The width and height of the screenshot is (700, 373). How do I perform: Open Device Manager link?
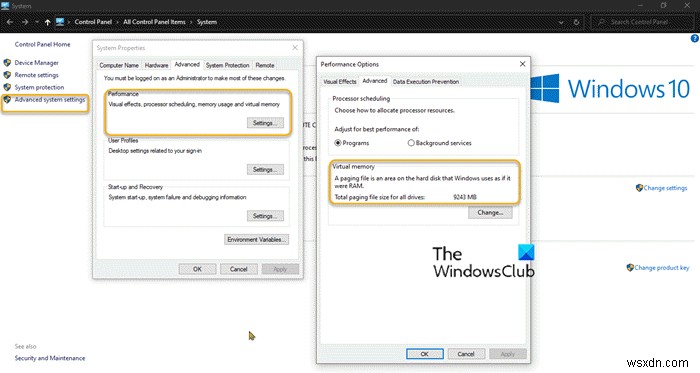pyautogui.click(x=37, y=63)
